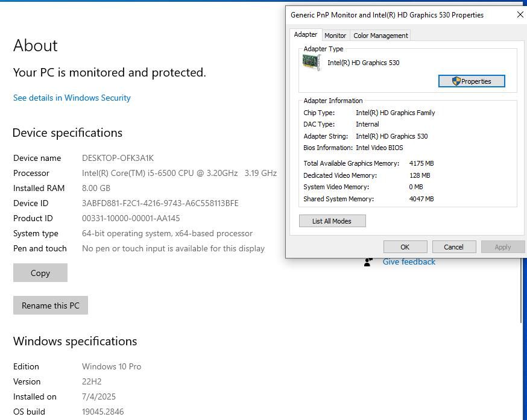
Task: Click the 64-bit operating system text
Action: pos(167,234)
